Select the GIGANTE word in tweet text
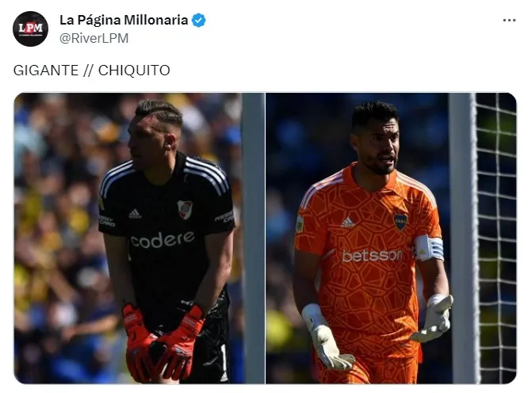Image resolution: width=532 pixels, height=393 pixels. (x=46, y=71)
